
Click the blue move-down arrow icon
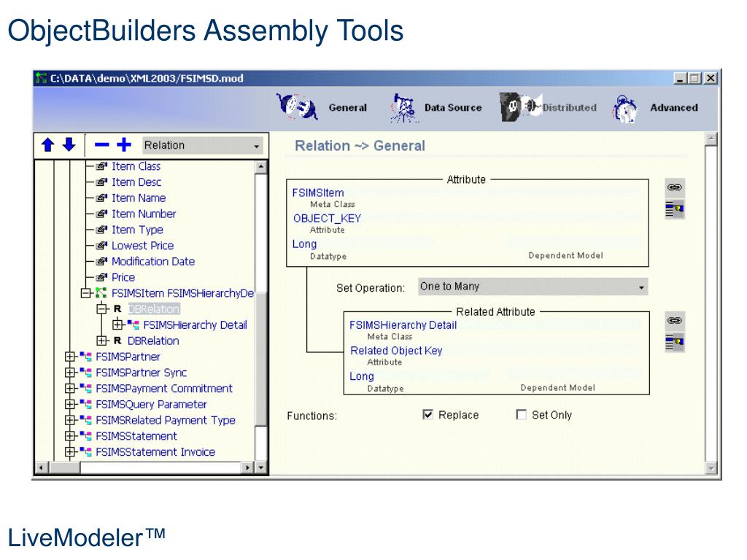tap(69, 145)
